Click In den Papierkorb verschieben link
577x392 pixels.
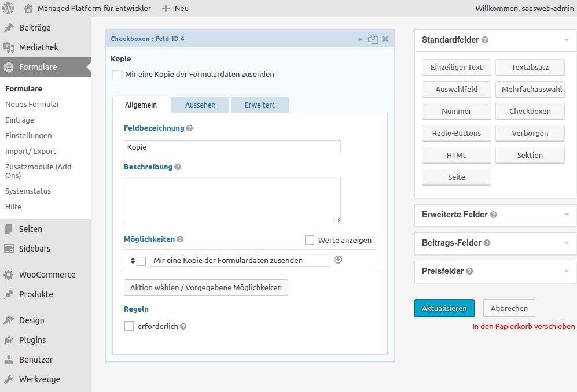click(x=523, y=327)
